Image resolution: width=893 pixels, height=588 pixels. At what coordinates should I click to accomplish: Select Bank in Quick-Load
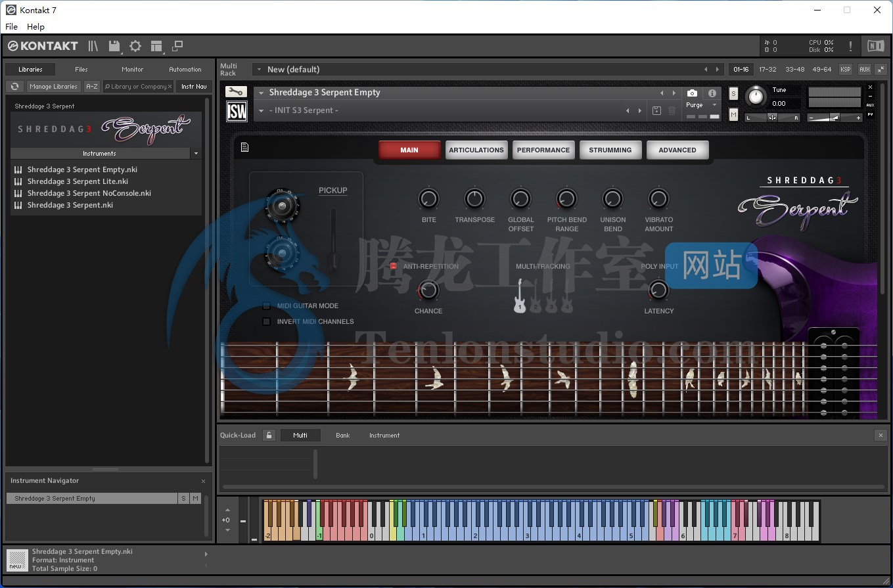[343, 435]
